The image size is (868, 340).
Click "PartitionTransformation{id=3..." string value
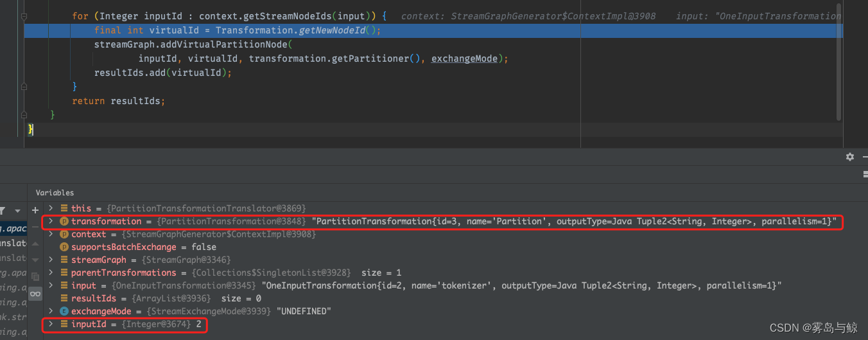[x=575, y=221]
